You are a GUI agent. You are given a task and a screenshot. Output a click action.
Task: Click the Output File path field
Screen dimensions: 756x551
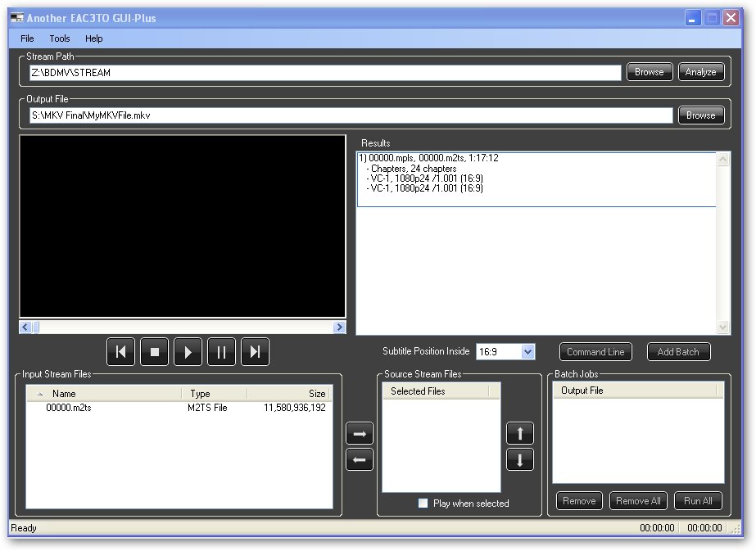[x=351, y=115]
